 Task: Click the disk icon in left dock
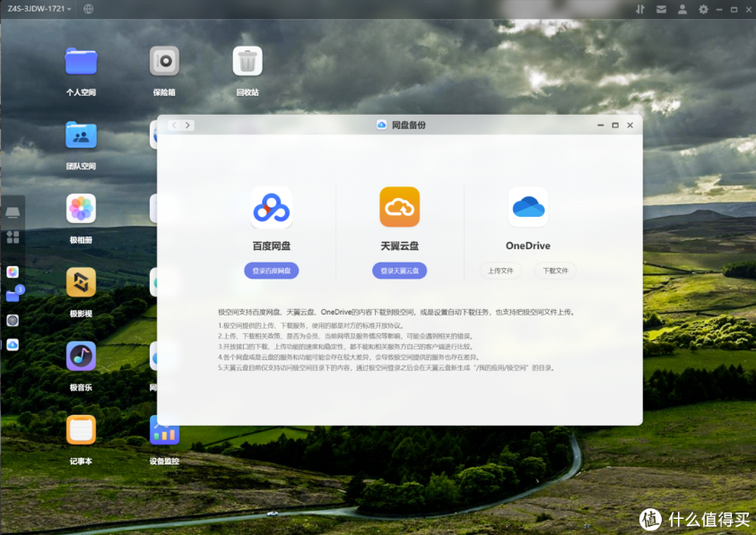click(13, 212)
